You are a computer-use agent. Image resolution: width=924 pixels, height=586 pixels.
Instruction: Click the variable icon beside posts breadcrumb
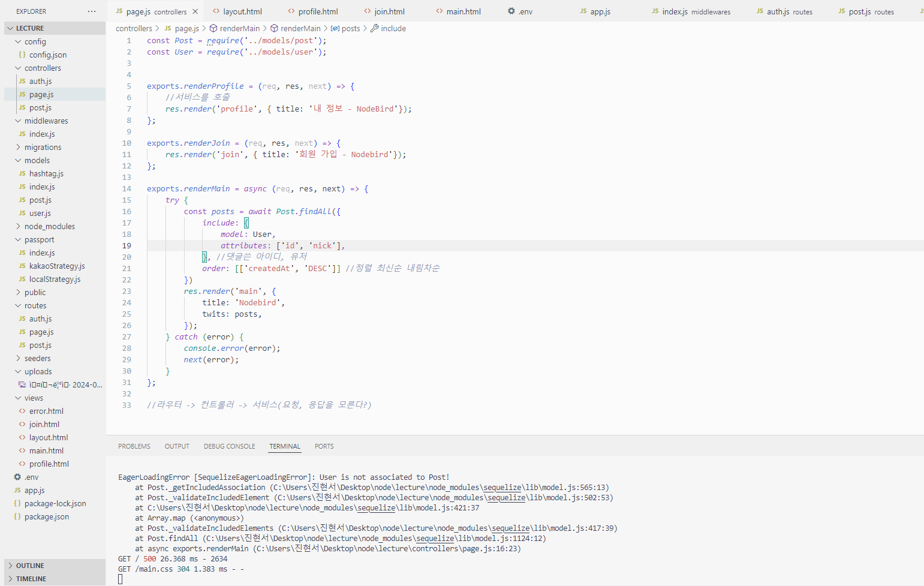(x=335, y=28)
